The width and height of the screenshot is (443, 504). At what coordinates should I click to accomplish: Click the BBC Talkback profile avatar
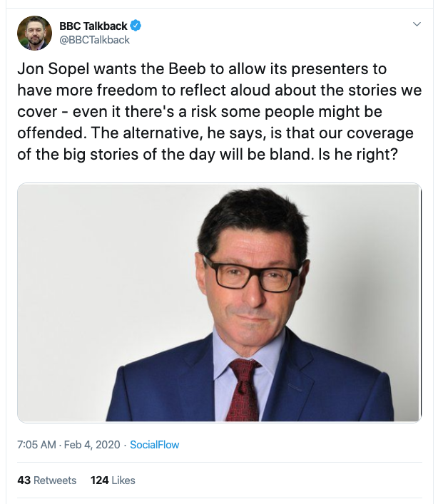34,33
